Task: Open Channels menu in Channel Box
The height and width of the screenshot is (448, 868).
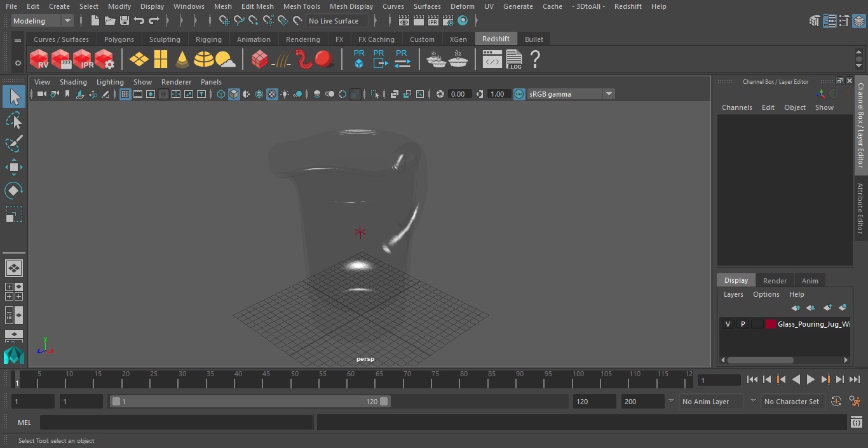Action: click(x=736, y=107)
